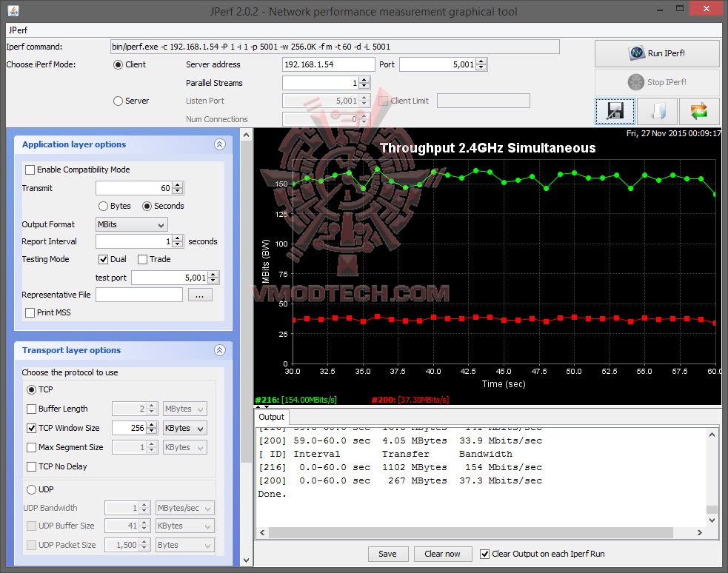Enable Compatibility Mode checkbox
Screen dimensions: 728x573
click(30, 170)
